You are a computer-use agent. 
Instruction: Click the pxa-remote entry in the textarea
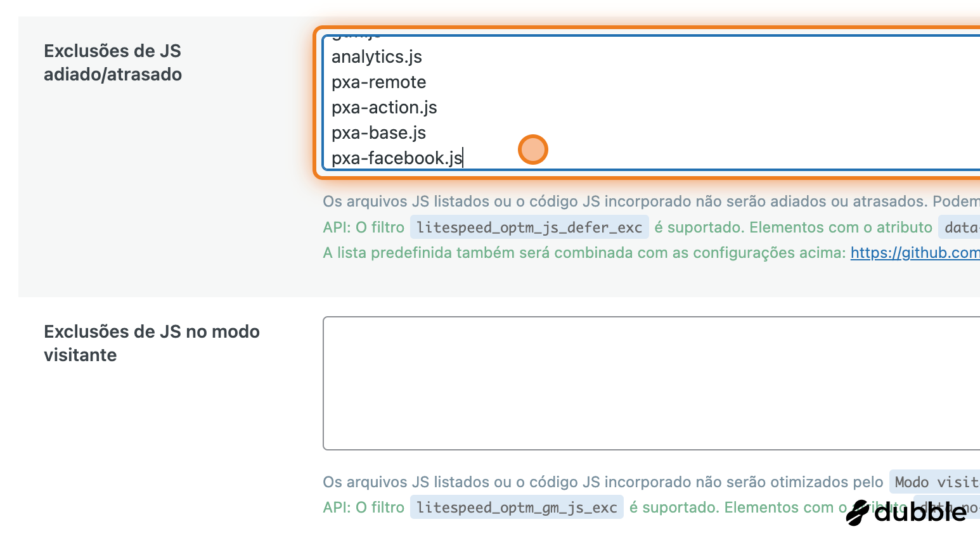pos(378,82)
